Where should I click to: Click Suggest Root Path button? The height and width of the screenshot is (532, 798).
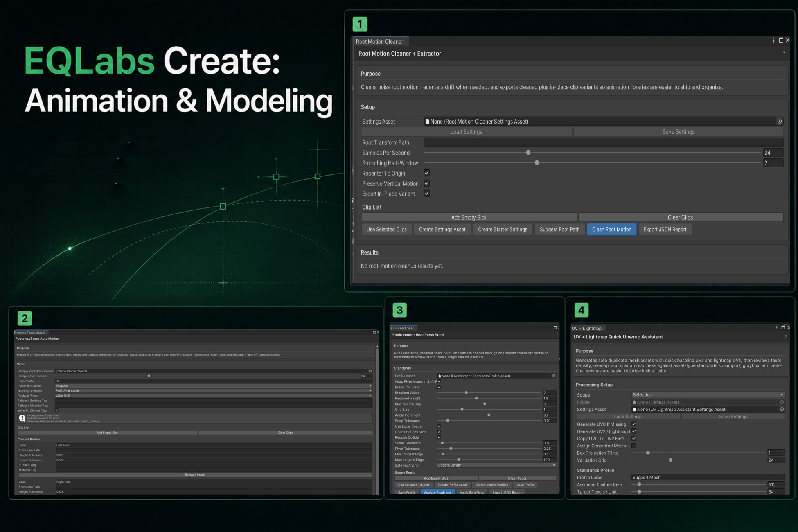(x=559, y=229)
